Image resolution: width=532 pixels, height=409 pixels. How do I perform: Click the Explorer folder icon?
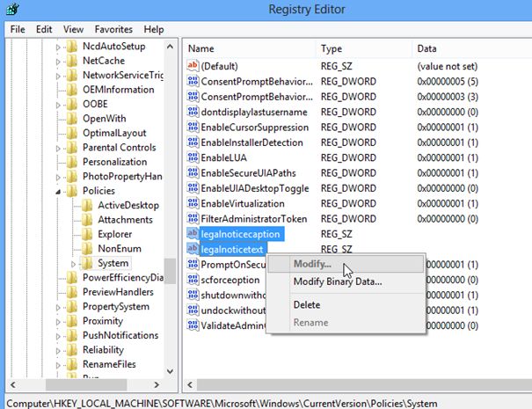point(87,234)
